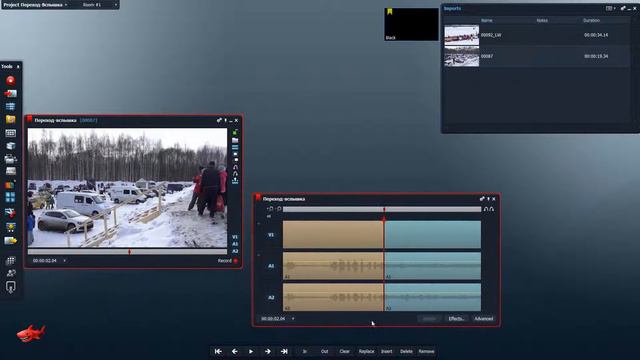The width and height of the screenshot is (640, 360).
Task: Open the Imports panel view mode dropdown
Action: point(610,8)
